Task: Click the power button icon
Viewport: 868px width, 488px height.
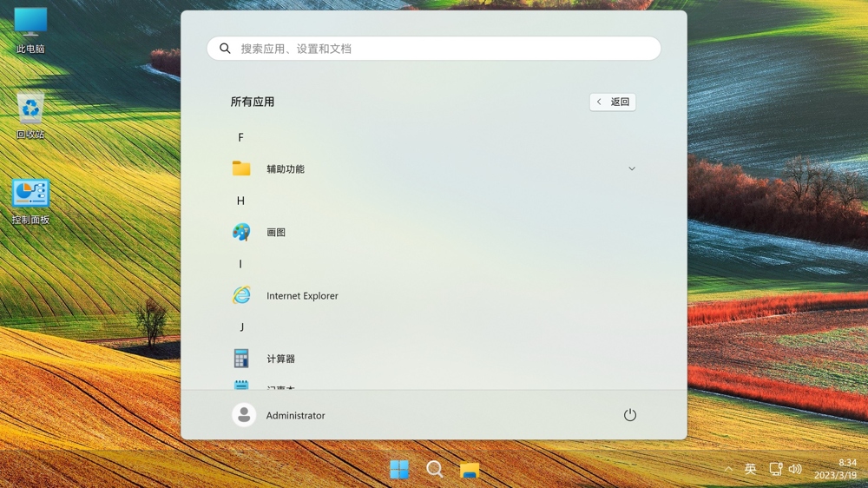Action: click(630, 415)
